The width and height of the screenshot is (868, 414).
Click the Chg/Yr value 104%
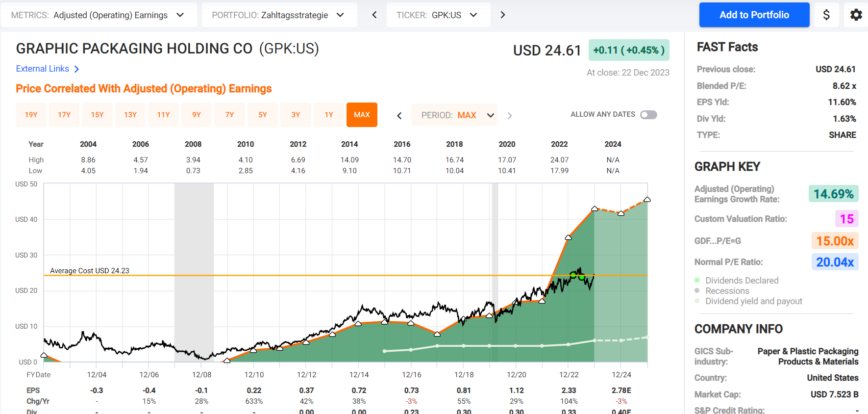pyautogui.click(x=569, y=401)
